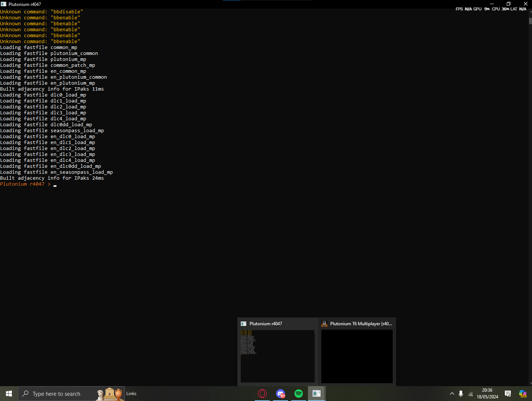Click the FPS overlay readout
Viewport: 532px width, 401px height.
[x=464, y=9]
